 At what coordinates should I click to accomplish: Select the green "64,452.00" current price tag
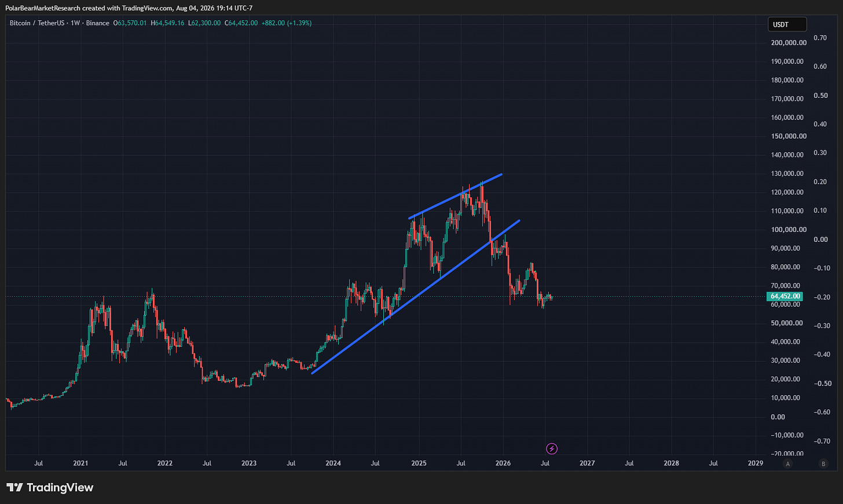tap(785, 296)
